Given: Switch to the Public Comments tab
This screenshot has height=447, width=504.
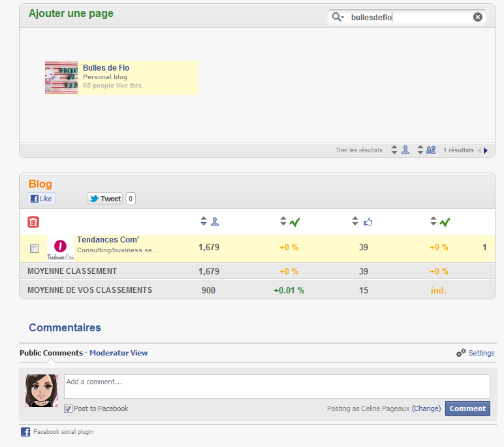Looking at the screenshot, I should [51, 353].
